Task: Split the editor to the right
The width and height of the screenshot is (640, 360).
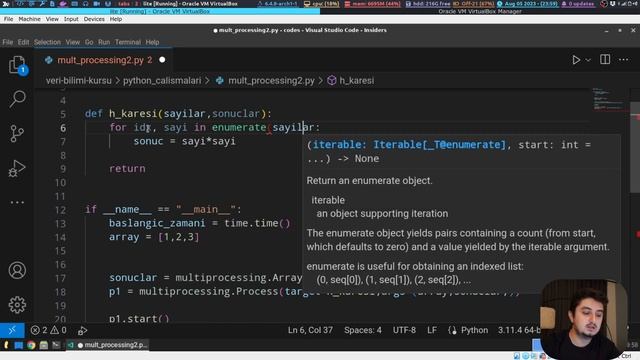Action: 605,60
